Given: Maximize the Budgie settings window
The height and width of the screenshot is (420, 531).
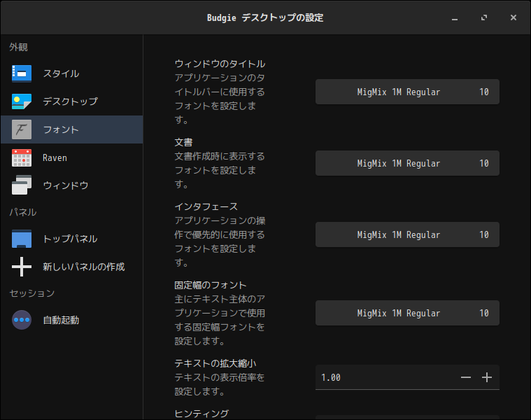Looking at the screenshot, I should click(484, 17).
